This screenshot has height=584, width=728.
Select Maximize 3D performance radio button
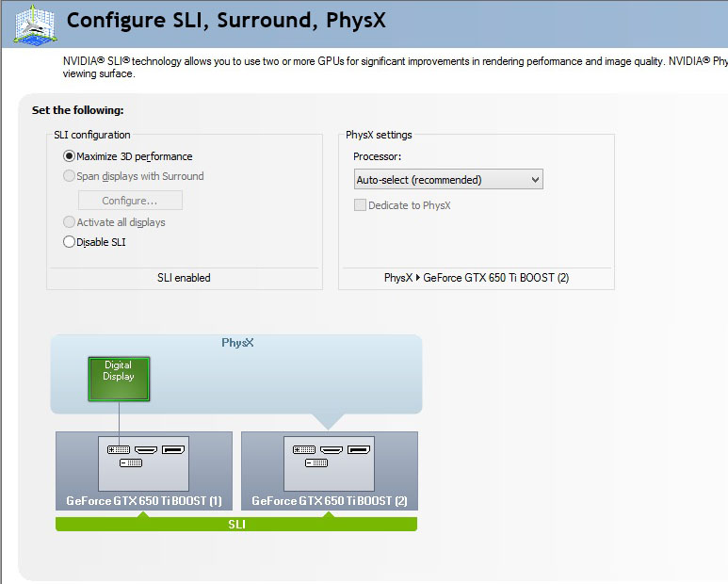click(69, 156)
